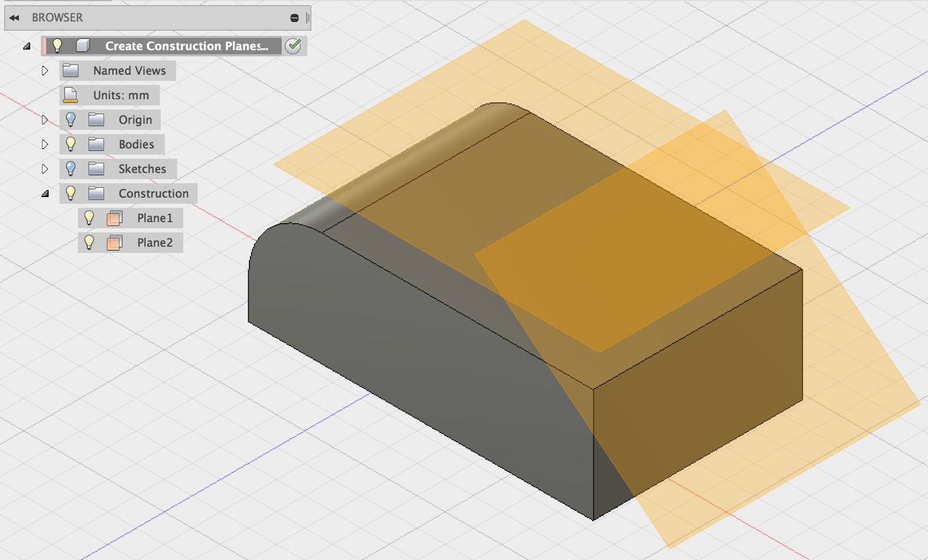Hide the Bodies folder via lightbulb
This screenshot has height=560, width=928.
pos(71,144)
